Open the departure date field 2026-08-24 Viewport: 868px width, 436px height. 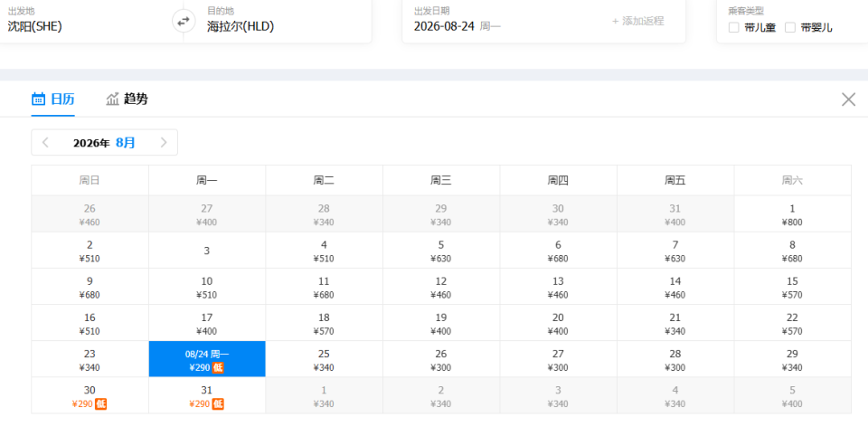tap(444, 26)
